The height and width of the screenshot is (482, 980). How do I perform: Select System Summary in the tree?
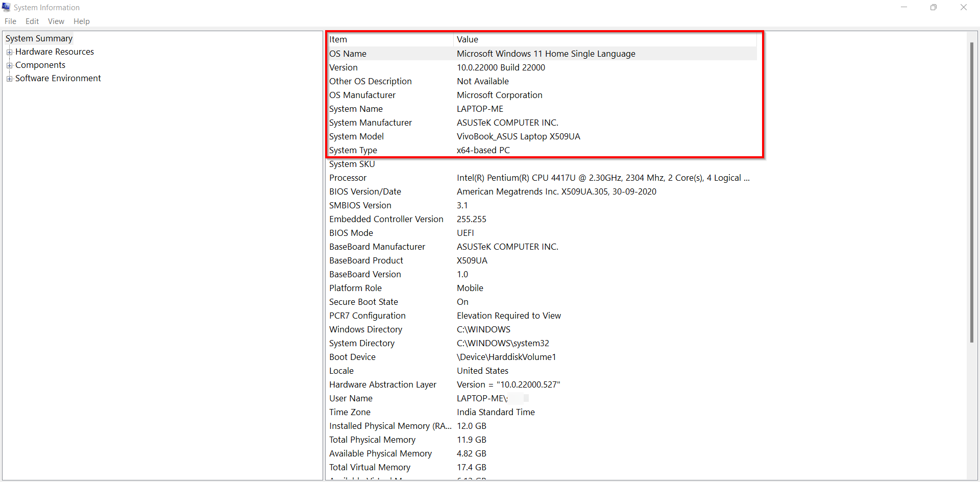[39, 38]
